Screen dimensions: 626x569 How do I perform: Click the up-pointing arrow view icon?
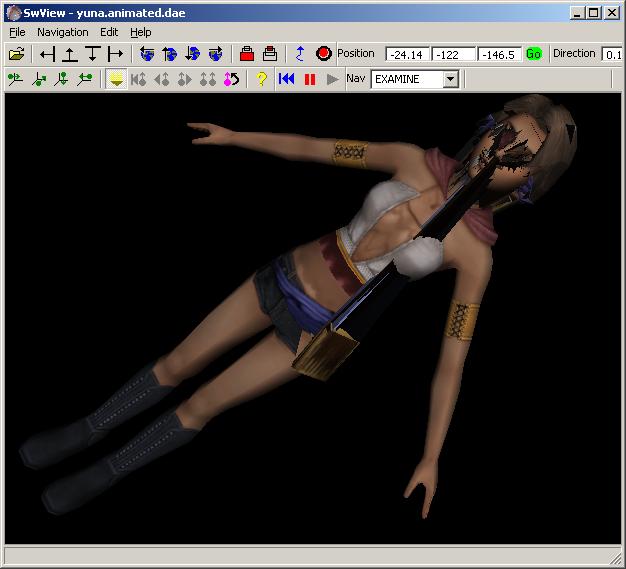(70, 54)
